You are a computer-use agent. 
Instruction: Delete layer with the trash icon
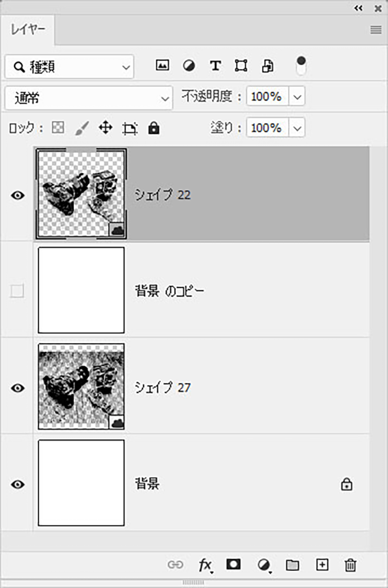pos(350,565)
